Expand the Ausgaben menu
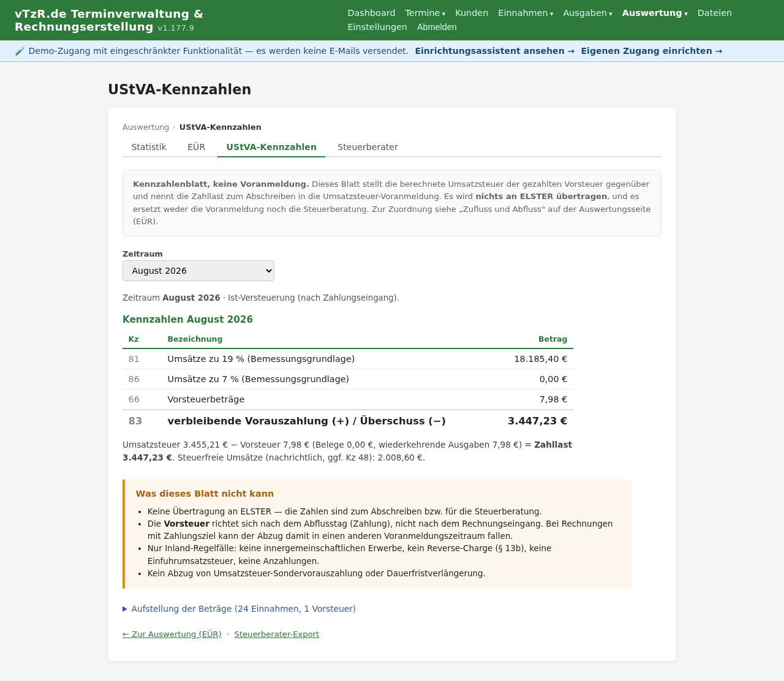This screenshot has height=681, width=784. coord(587,13)
